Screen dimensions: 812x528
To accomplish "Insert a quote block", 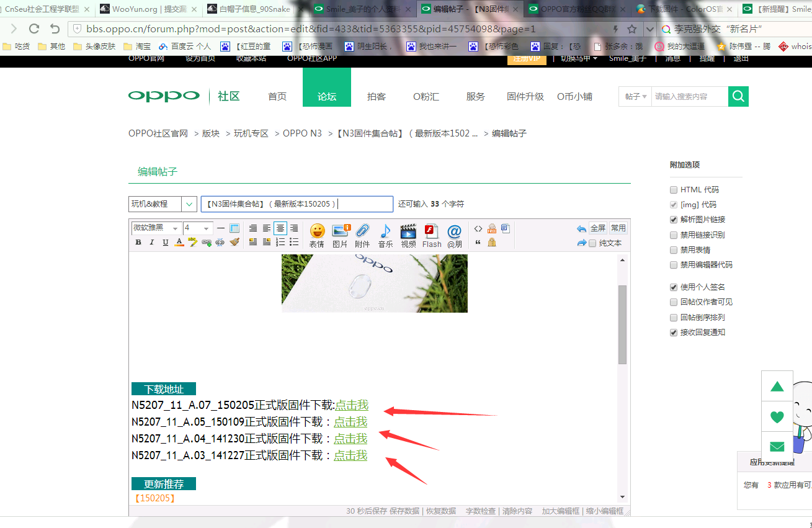I will 478,243.
